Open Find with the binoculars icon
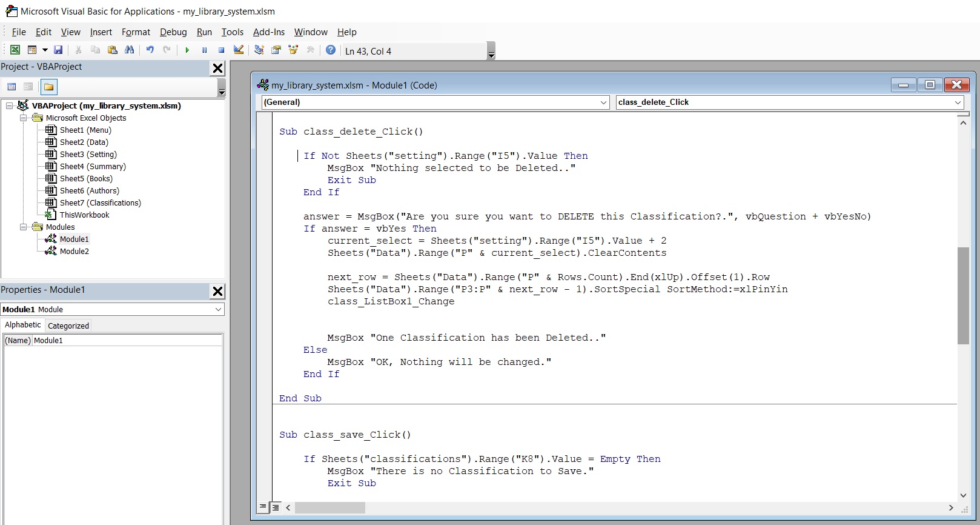Image resolution: width=980 pixels, height=525 pixels. tap(129, 50)
